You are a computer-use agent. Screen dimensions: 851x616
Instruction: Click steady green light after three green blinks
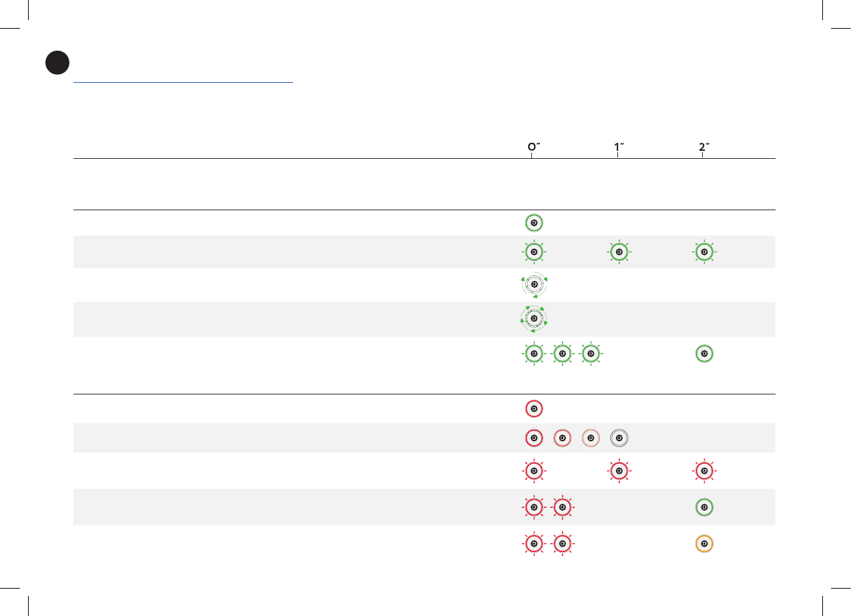click(703, 353)
